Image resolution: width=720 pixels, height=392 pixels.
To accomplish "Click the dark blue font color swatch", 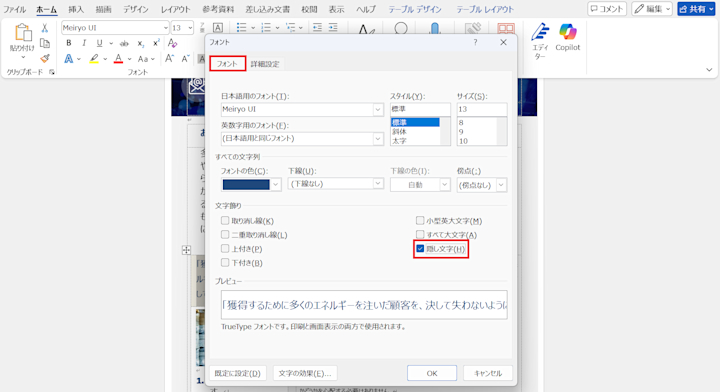I will (246, 185).
